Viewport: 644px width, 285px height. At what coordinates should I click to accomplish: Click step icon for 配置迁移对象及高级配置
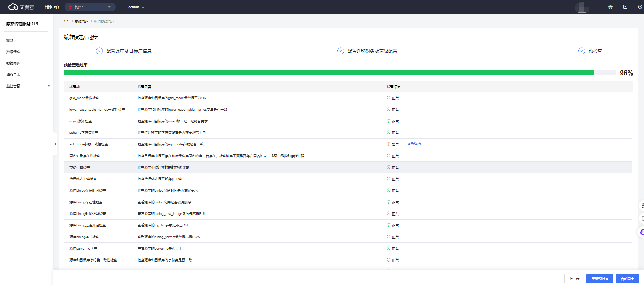[341, 51]
